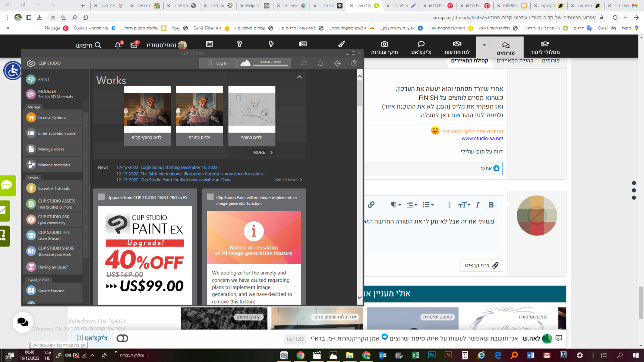Select Enter activation code in Clip Studio
This screenshot has width=644, height=362.
point(53,133)
